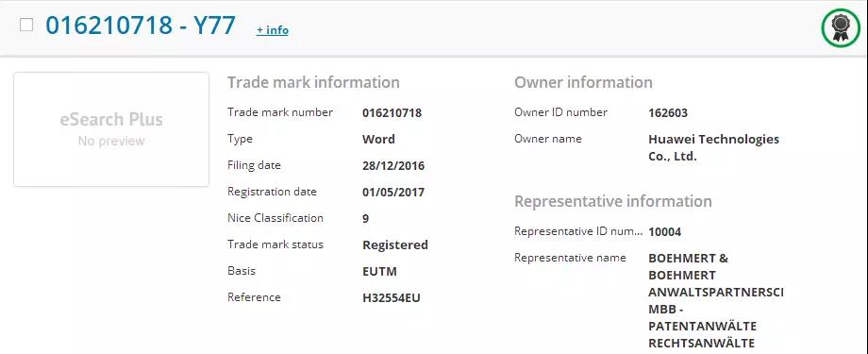Screen dimensions: 868x354
Task: Open the + info link
Action: pos(273,30)
